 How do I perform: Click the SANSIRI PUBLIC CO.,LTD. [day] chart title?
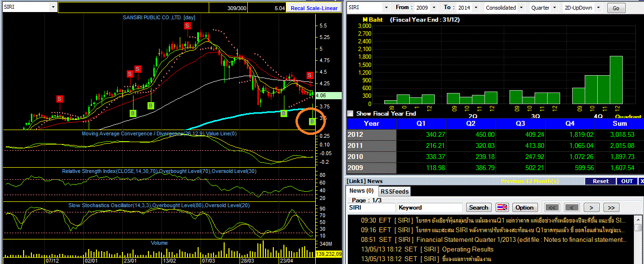(x=159, y=17)
